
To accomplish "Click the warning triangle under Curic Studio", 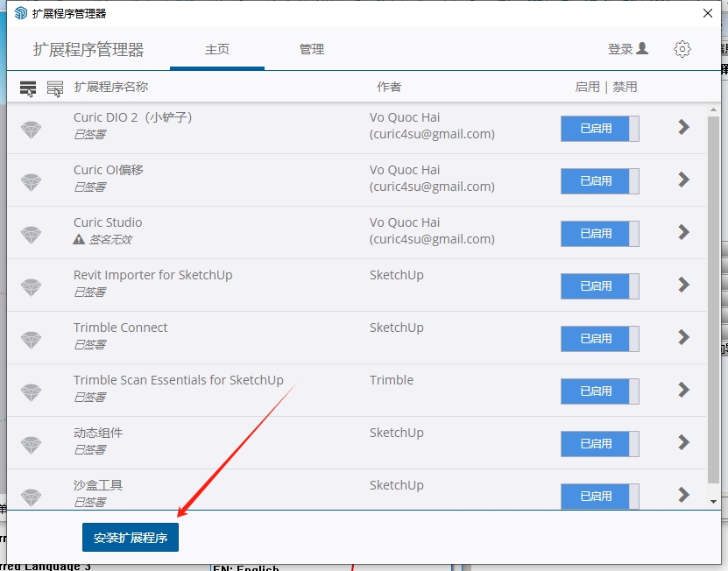I will [x=79, y=239].
